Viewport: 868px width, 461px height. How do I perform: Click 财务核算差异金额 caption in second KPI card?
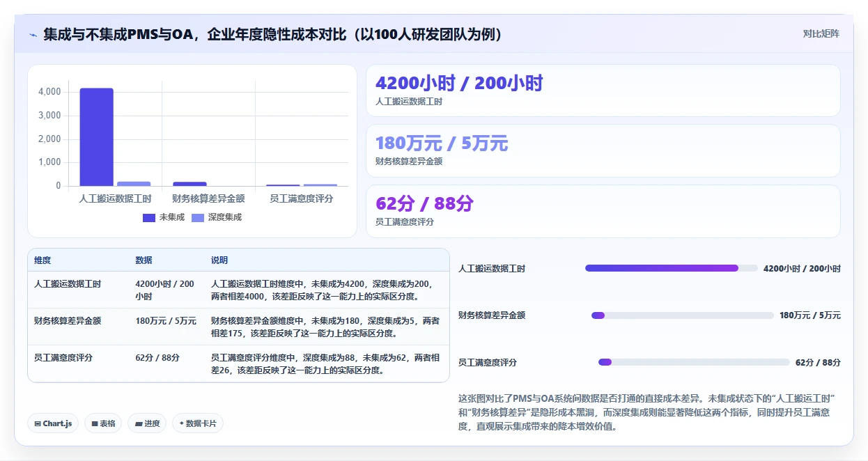pyautogui.click(x=409, y=161)
